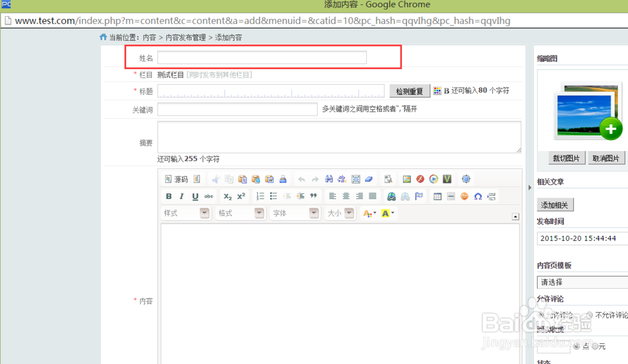Open the title color picker icon
Screen dimensions: 628x364
[437, 91]
